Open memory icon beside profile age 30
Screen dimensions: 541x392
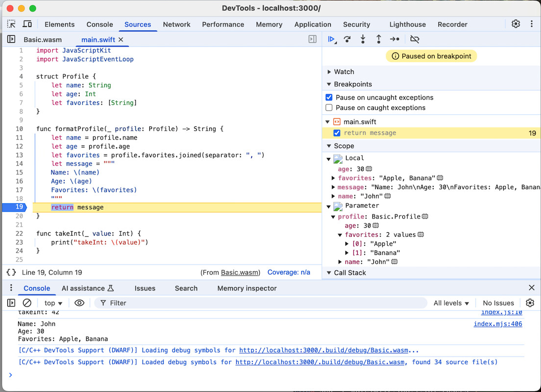(376, 225)
